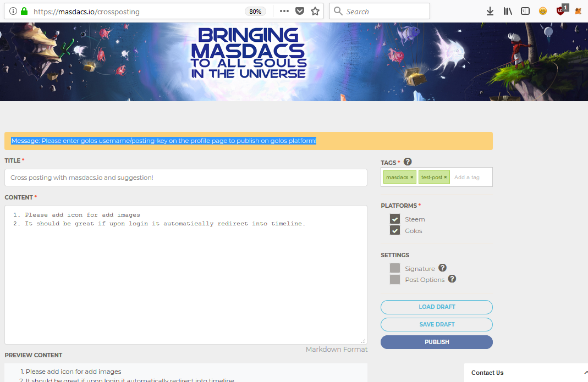Click the Markdown Format label
This screenshot has width=588, height=382.
tap(337, 350)
